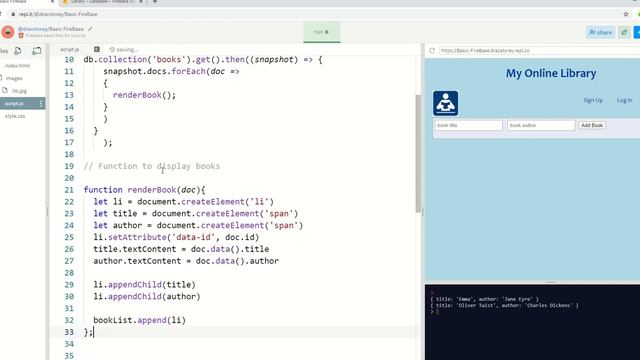Click the bookList.append(li) line
This screenshot has height=360, width=640.
(139, 320)
